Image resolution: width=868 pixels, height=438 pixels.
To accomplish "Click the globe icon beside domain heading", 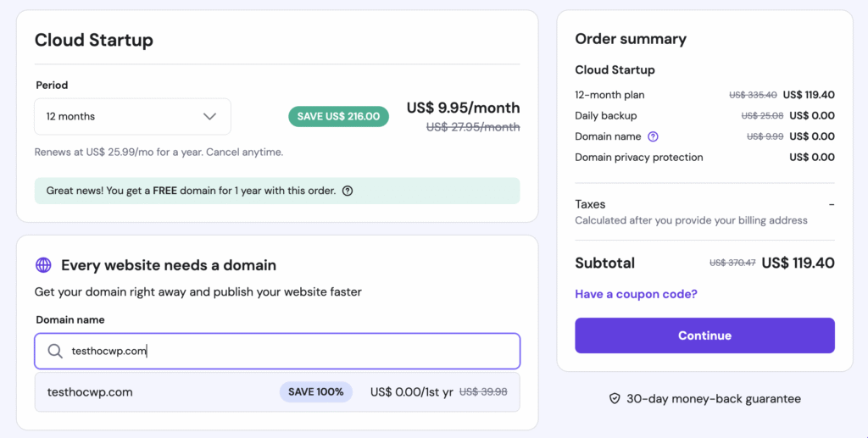I will click(x=44, y=265).
